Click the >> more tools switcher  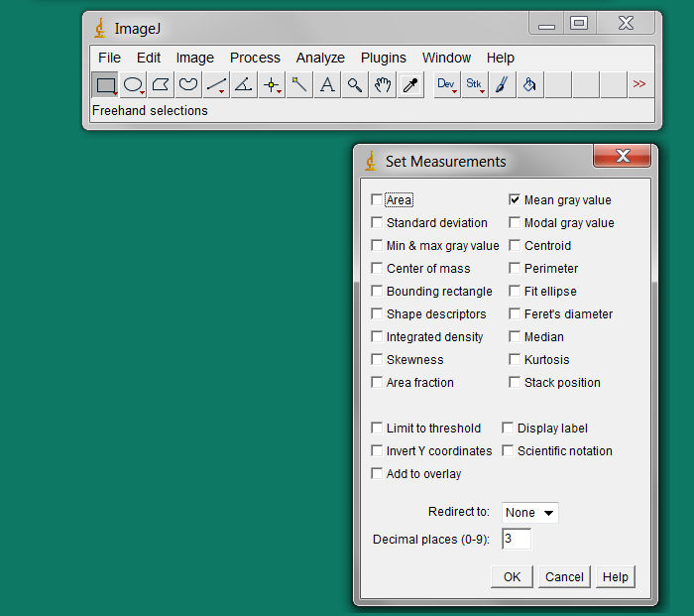pos(639,84)
